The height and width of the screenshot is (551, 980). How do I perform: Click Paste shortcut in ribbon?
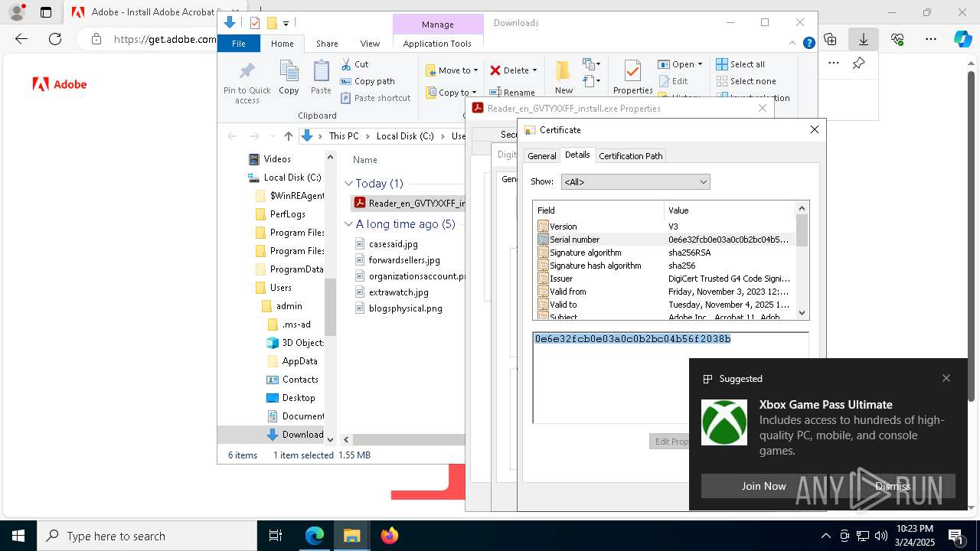(x=376, y=98)
